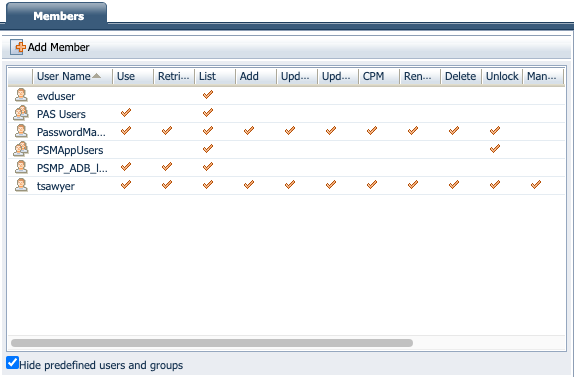Click the Retri... column header

coord(174,76)
